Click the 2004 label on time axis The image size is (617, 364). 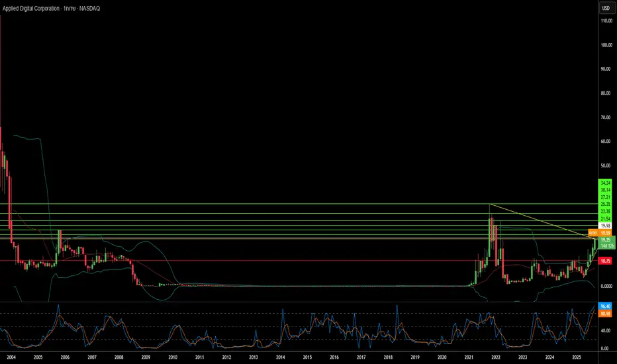point(11,357)
